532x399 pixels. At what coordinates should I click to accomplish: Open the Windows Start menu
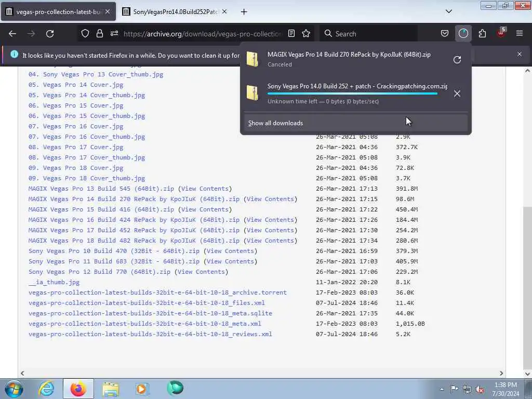click(14, 389)
